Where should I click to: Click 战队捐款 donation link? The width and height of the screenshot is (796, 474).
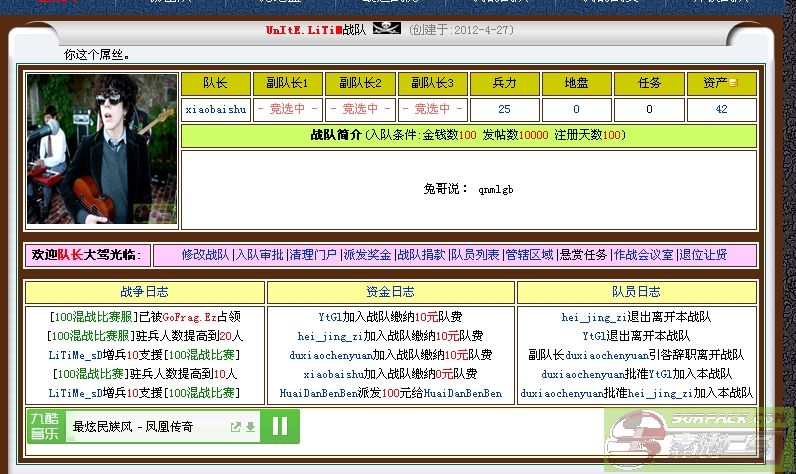point(421,255)
